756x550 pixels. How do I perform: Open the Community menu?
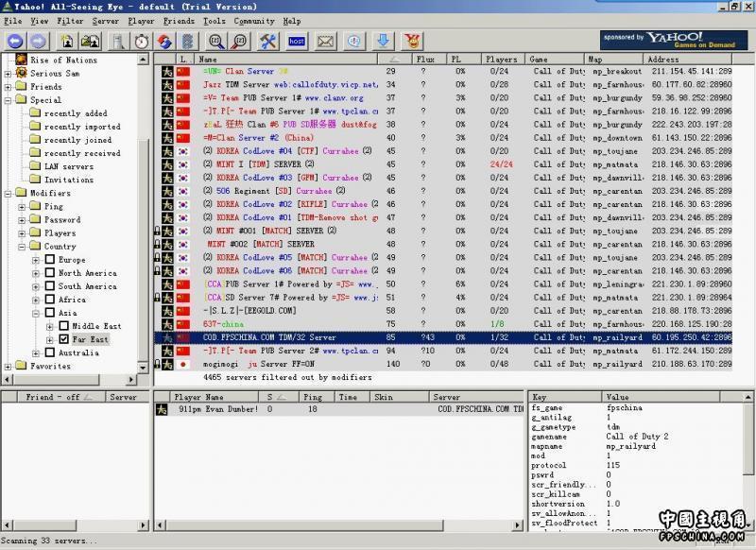pyautogui.click(x=254, y=21)
